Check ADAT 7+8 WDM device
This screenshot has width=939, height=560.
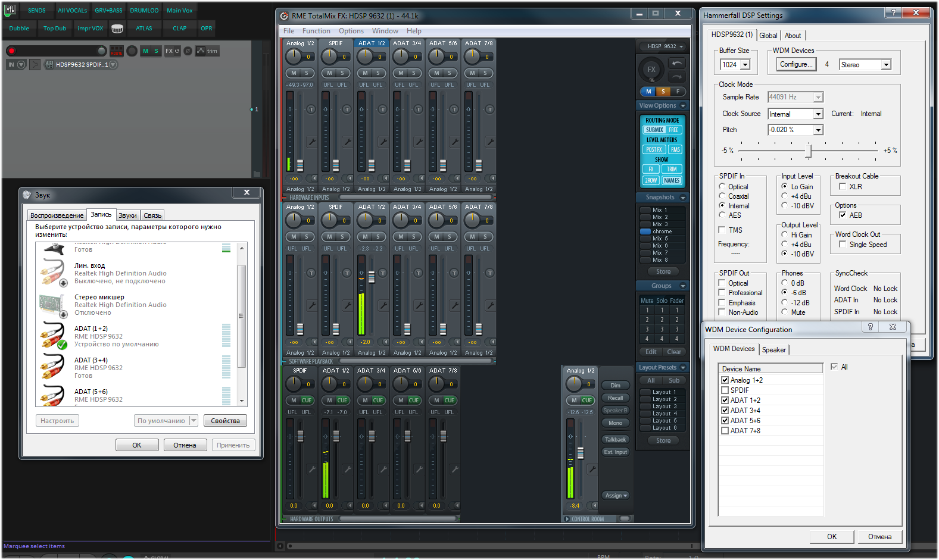[x=725, y=431]
